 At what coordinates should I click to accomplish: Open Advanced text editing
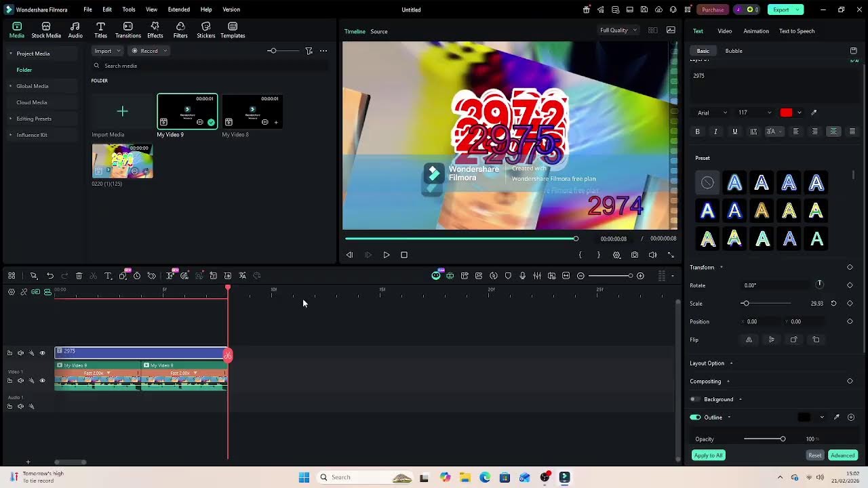pos(843,455)
